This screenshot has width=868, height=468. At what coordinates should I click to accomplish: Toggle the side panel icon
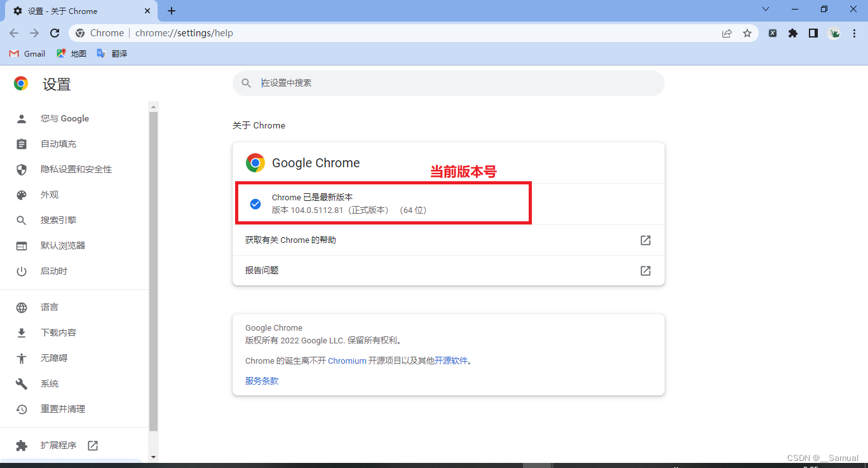click(x=813, y=33)
